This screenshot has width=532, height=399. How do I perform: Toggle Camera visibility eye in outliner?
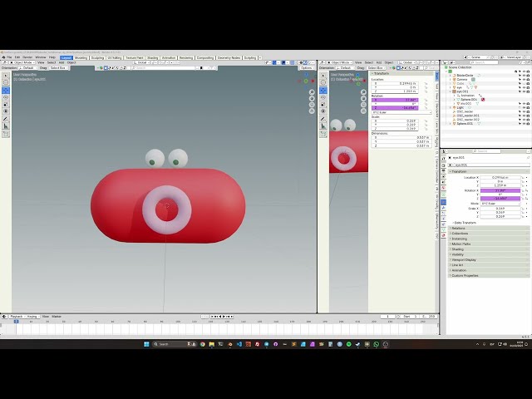(524, 80)
